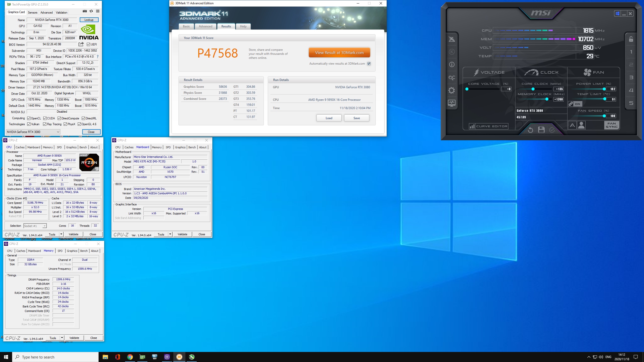
Task: Toggle the CUDA checkbox
Action: click(x=45, y=118)
